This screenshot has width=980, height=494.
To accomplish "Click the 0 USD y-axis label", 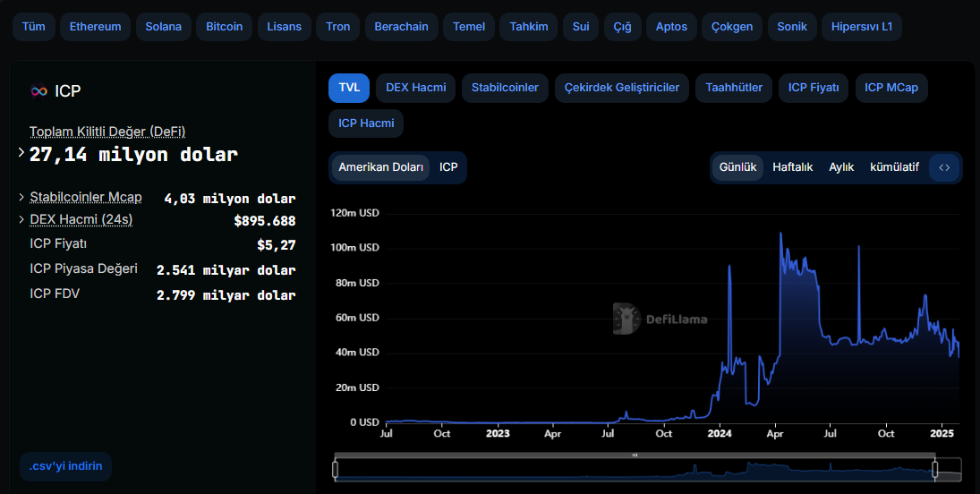I will (x=364, y=422).
